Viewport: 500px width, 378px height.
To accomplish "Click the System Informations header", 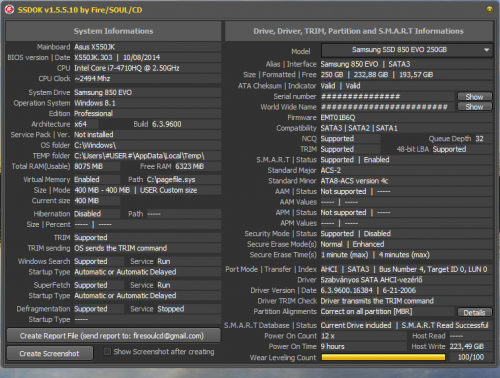I will coord(113,31).
